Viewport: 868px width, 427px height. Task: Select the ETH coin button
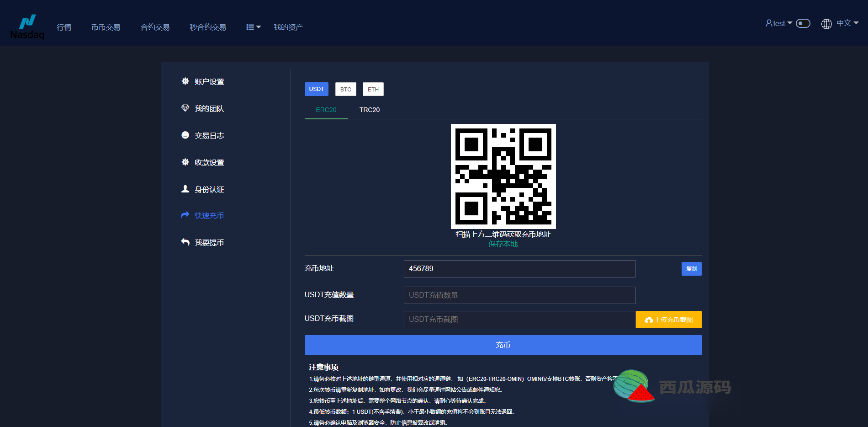click(x=373, y=89)
